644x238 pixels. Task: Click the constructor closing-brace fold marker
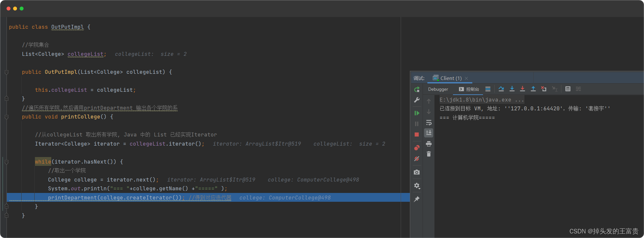coord(7,98)
